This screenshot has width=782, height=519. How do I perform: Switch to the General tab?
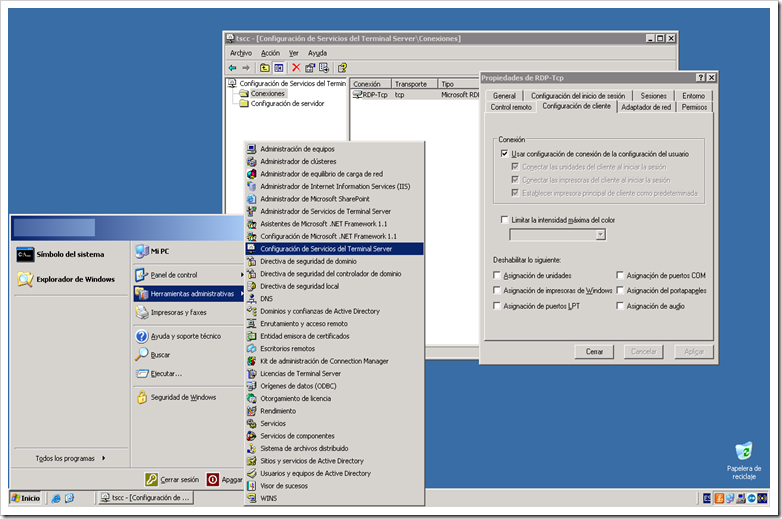point(504,96)
